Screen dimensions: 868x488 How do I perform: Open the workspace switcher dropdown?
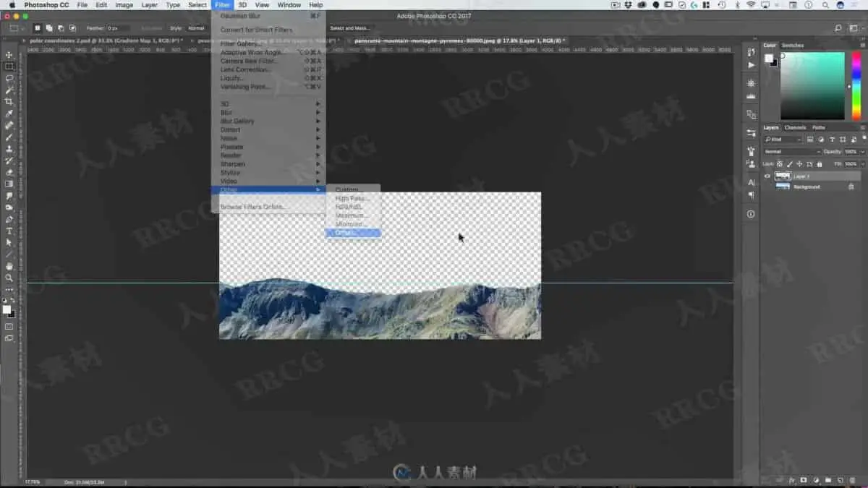click(856, 28)
